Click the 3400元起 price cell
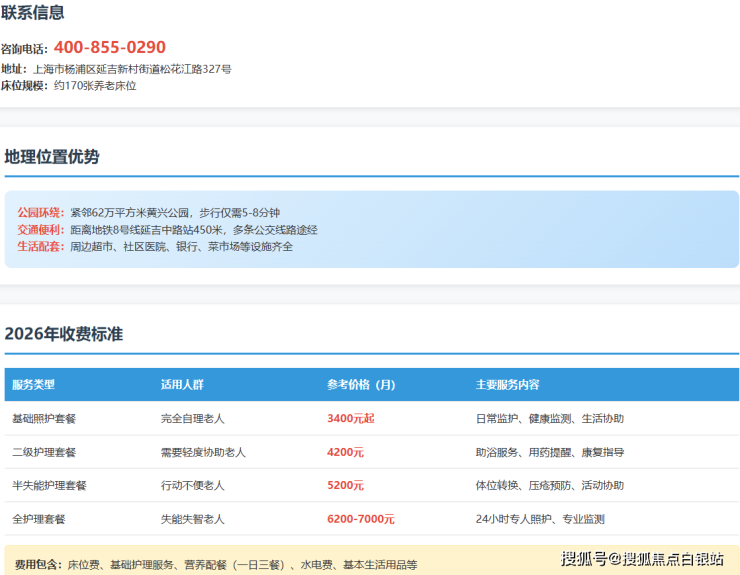 [x=350, y=419]
